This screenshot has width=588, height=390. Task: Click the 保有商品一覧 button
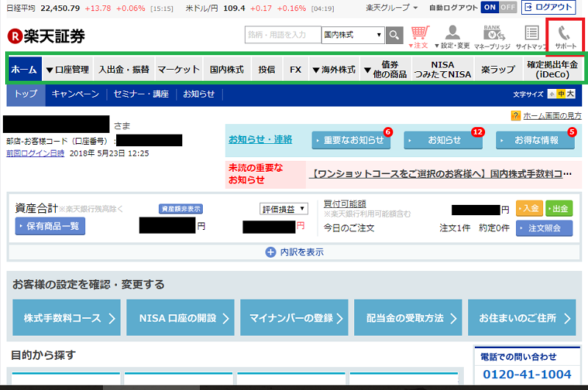(x=50, y=226)
